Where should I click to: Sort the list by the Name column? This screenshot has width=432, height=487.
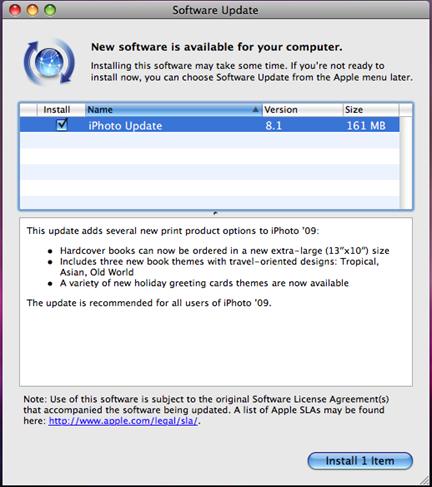click(174, 110)
